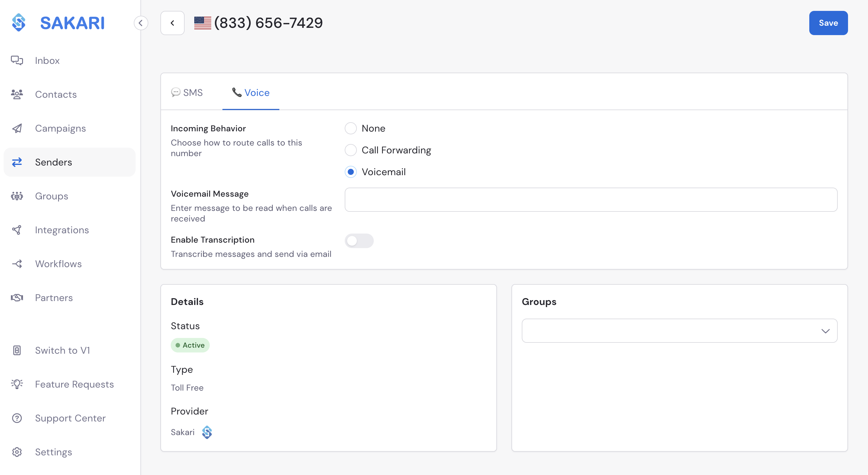This screenshot has width=868, height=475.
Task: Click the Workflows branch icon
Action: pyautogui.click(x=17, y=264)
